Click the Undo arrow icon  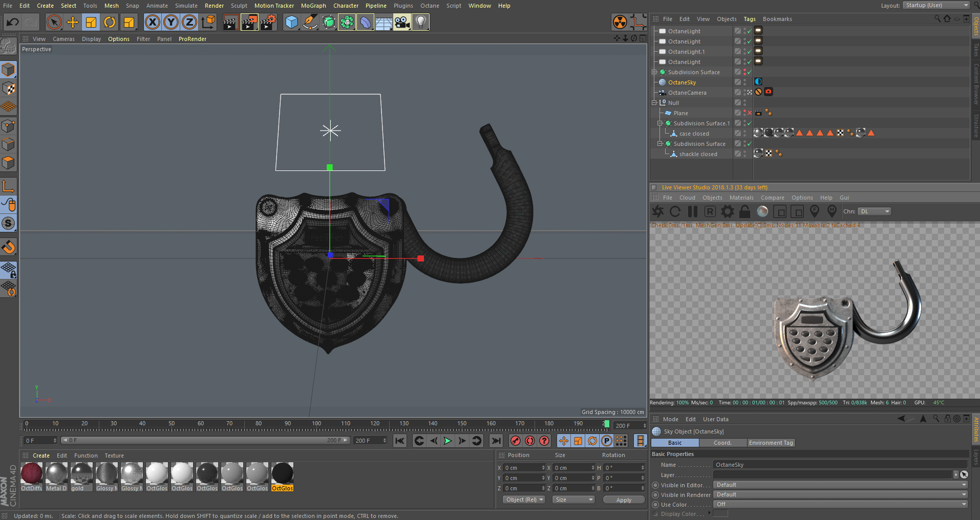(x=12, y=22)
